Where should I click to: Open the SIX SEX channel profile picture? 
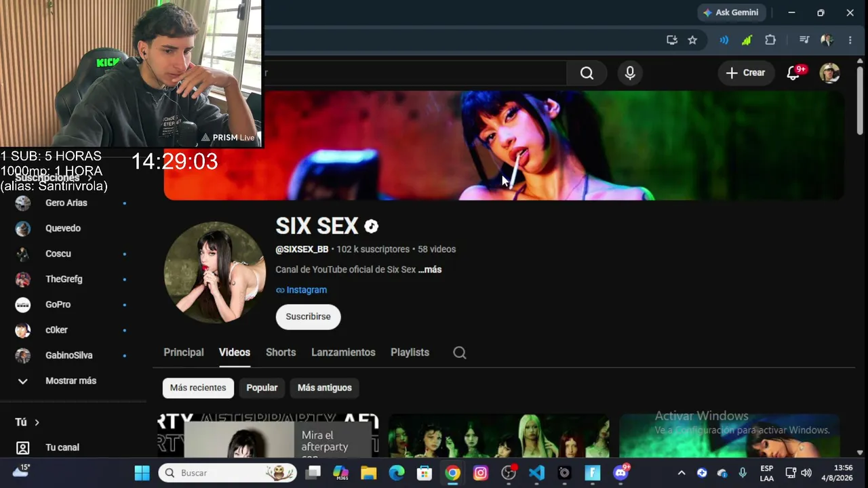point(215,272)
